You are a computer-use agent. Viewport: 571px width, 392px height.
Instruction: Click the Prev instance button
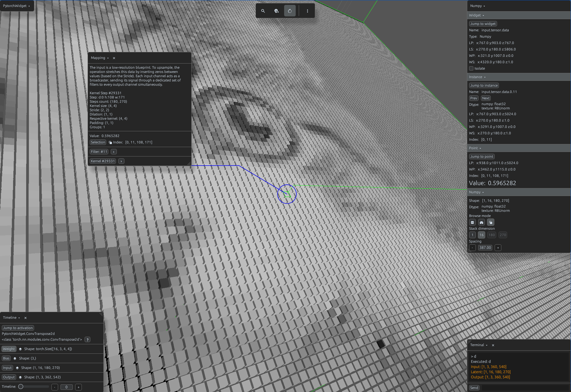pos(474,98)
